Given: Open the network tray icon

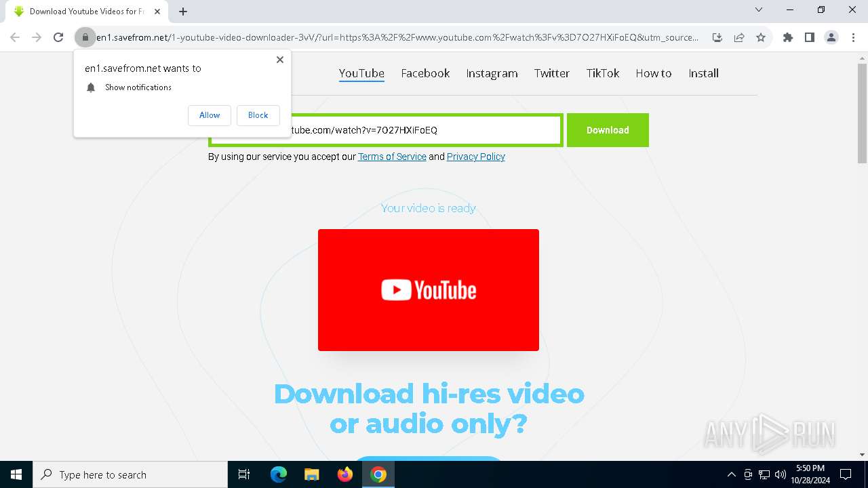Looking at the screenshot, I should (764, 474).
